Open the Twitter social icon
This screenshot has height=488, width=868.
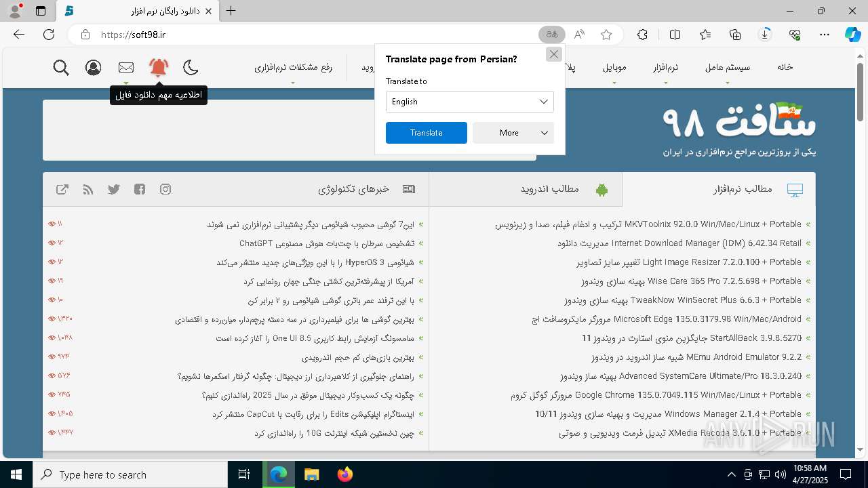coord(114,189)
